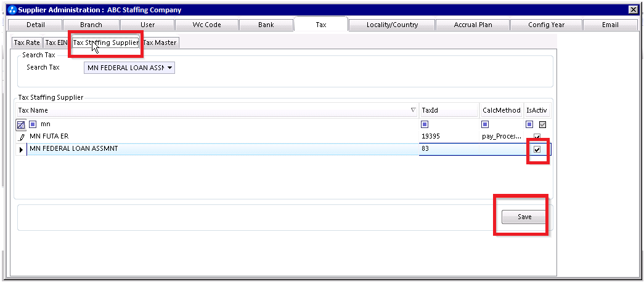Toggle the IsActive filter row checkbox
The width and height of the screenshot is (644, 285).
tap(542, 124)
